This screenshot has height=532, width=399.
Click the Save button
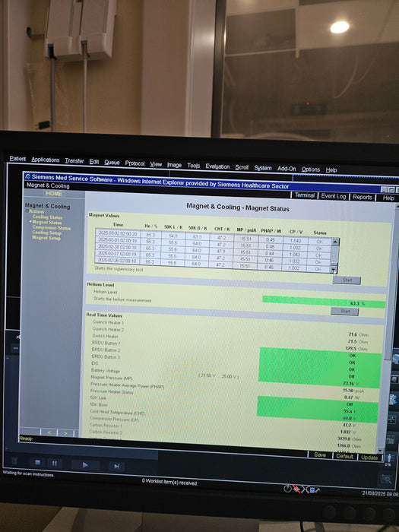point(320,454)
